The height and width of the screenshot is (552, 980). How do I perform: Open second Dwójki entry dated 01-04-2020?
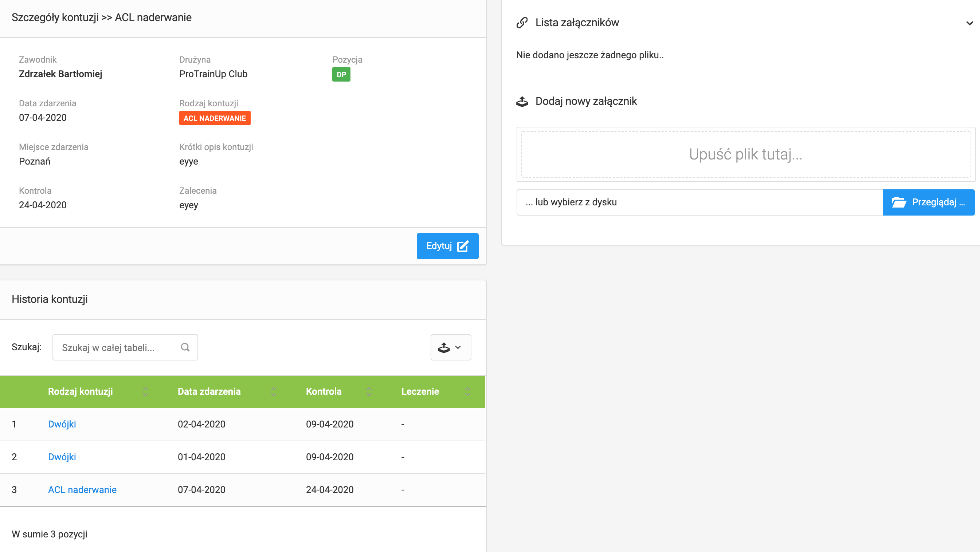62,457
